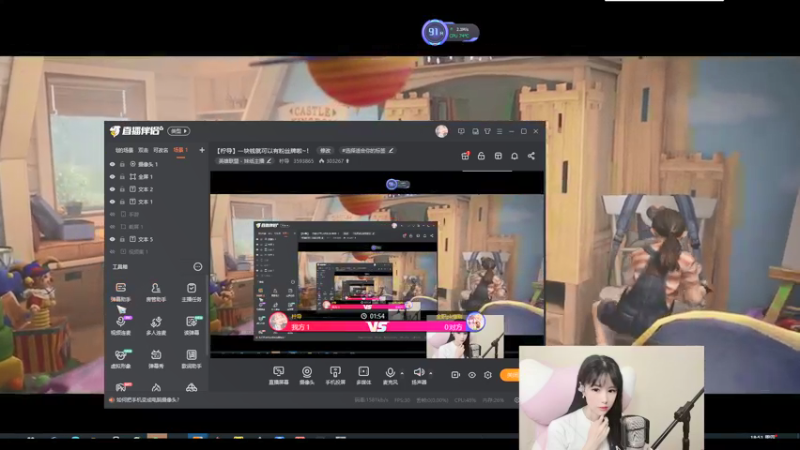Edit the hashtag tag selector

367,151
